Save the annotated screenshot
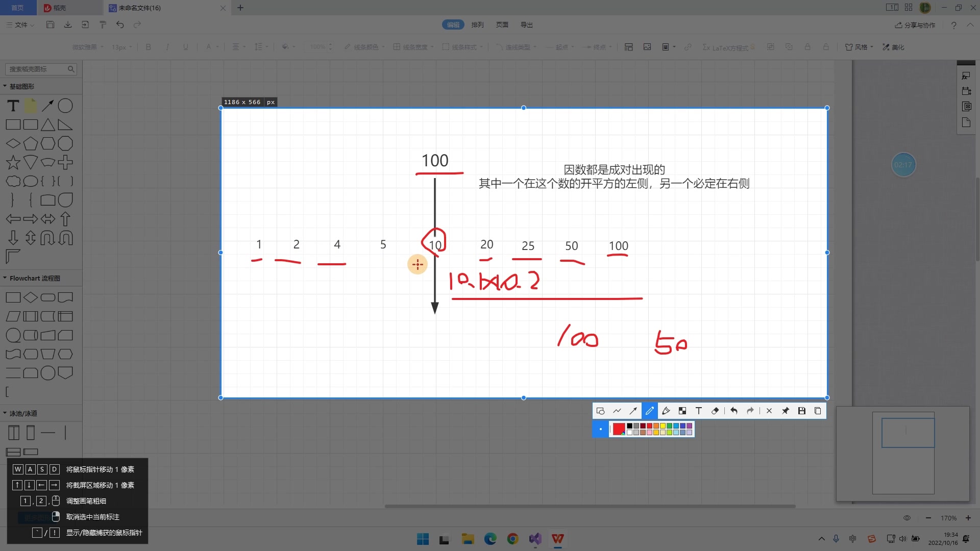The width and height of the screenshot is (980, 551). point(802,411)
